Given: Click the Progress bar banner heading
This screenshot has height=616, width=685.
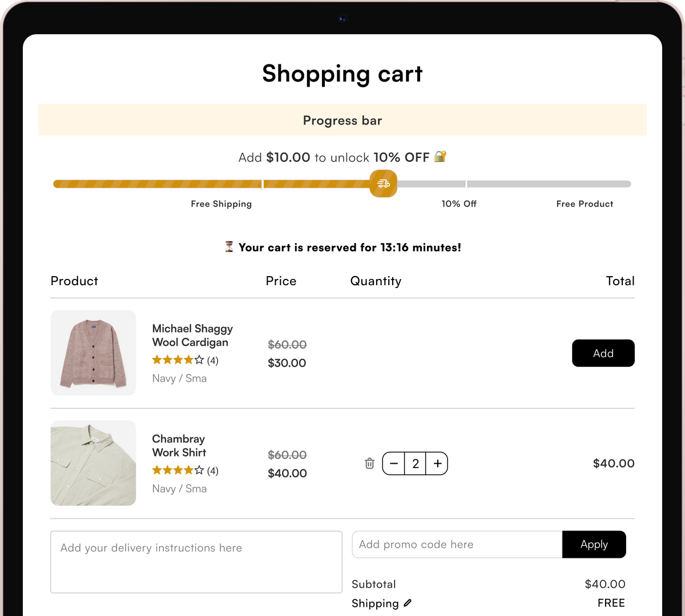Looking at the screenshot, I should (x=342, y=120).
